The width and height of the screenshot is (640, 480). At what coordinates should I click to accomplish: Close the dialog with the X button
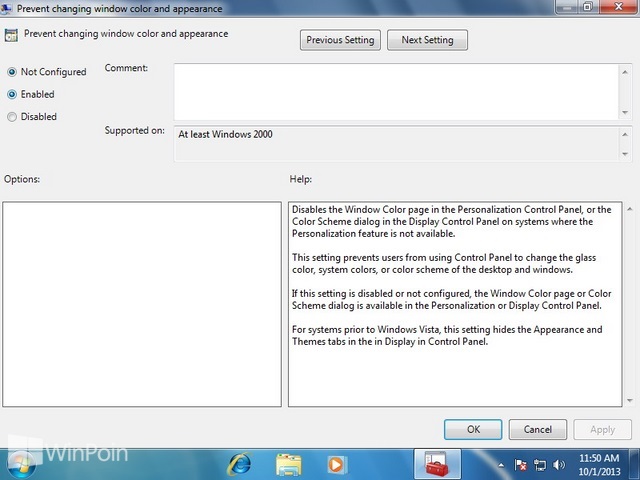(618, 7)
